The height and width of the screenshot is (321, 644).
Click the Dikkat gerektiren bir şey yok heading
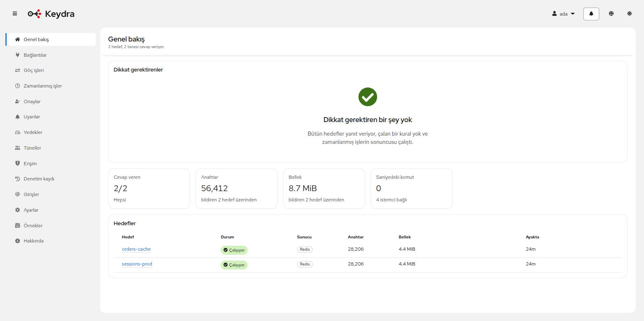point(368,120)
